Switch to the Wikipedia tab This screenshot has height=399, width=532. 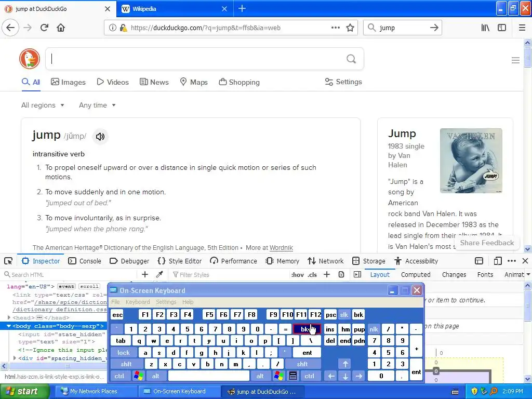(x=175, y=9)
